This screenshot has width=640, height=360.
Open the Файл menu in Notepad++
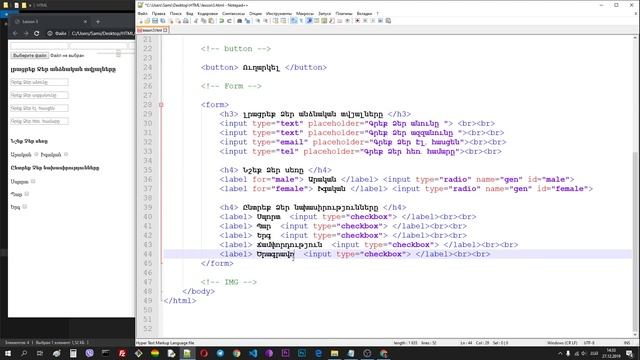pos(143,13)
